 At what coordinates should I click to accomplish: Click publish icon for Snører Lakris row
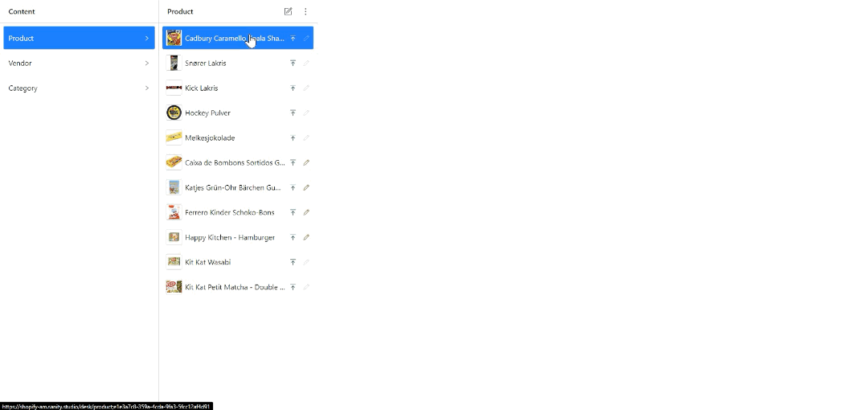(x=293, y=64)
